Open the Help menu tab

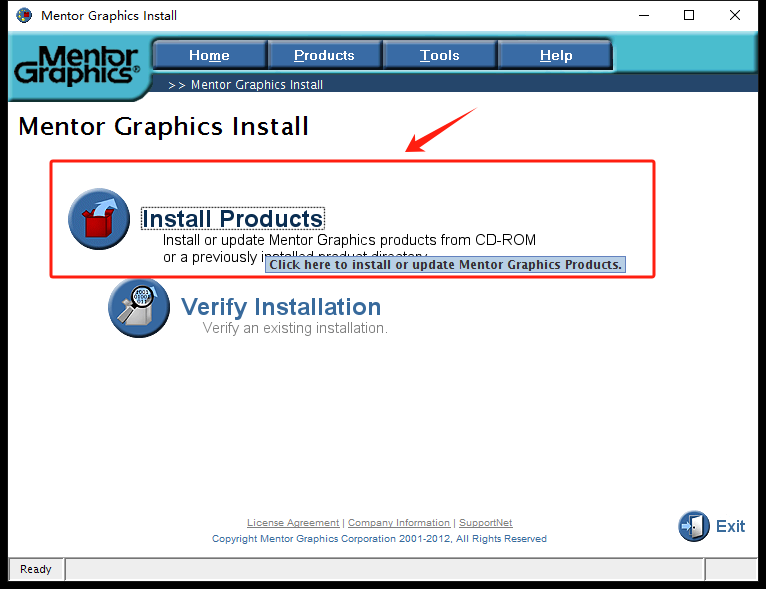point(555,55)
